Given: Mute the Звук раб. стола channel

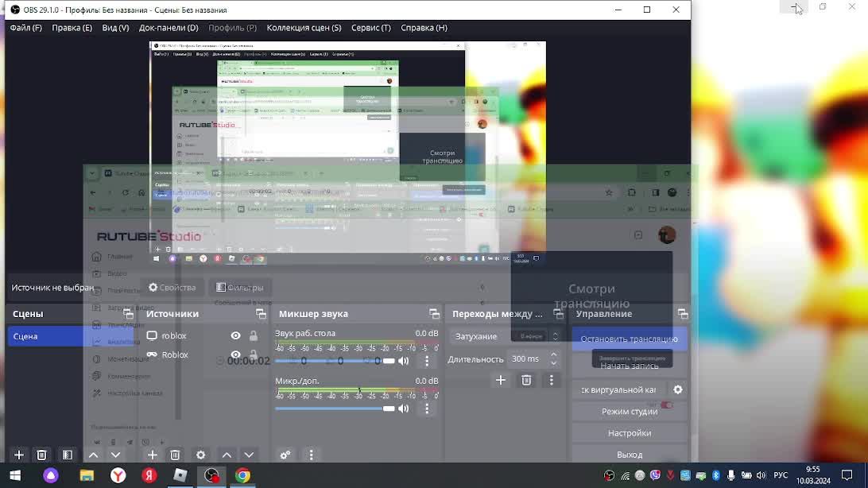Looking at the screenshot, I should point(404,361).
